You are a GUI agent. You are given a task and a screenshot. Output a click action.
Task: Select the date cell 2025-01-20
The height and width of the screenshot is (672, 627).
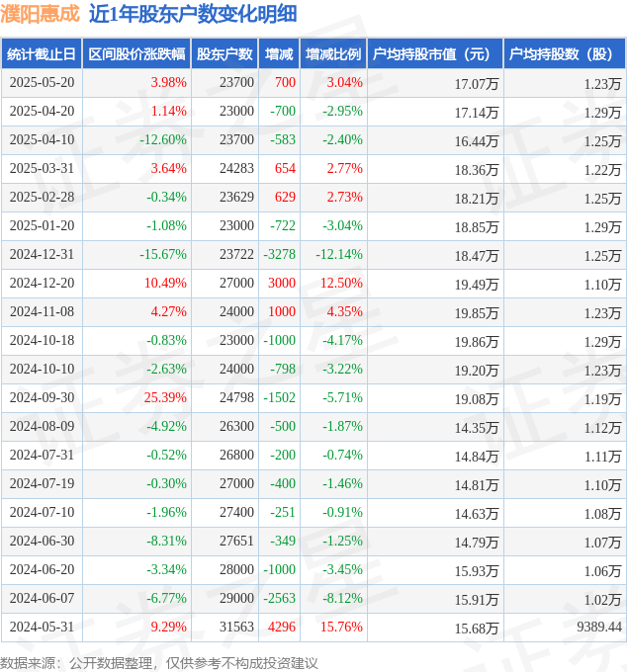tap(42, 225)
